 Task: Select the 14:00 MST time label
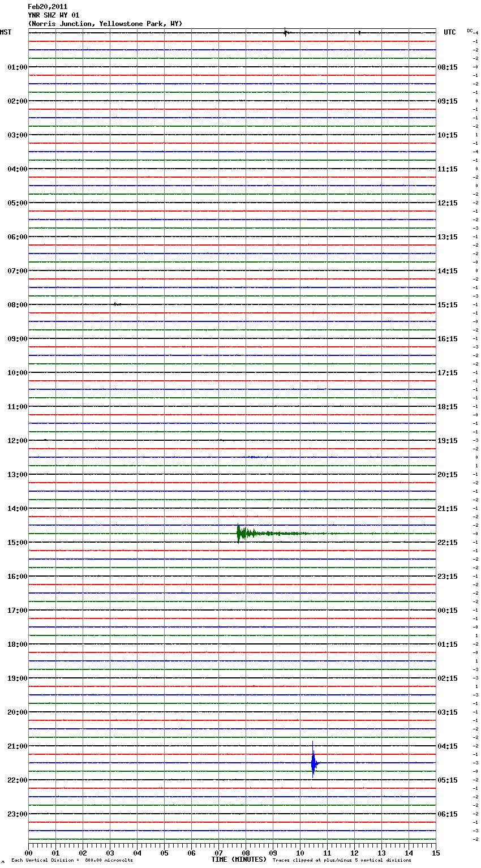(x=18, y=509)
